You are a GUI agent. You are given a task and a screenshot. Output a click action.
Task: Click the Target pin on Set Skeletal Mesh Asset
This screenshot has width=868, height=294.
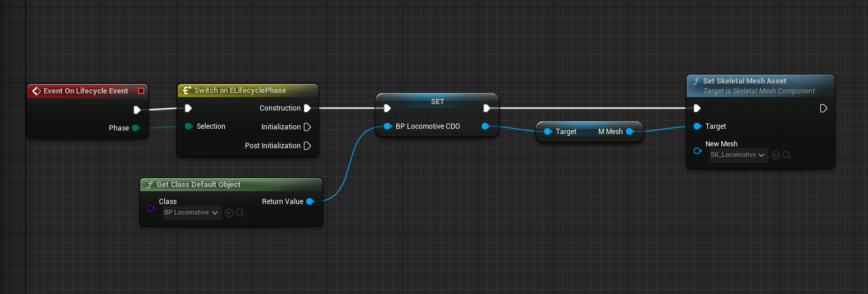tap(697, 126)
